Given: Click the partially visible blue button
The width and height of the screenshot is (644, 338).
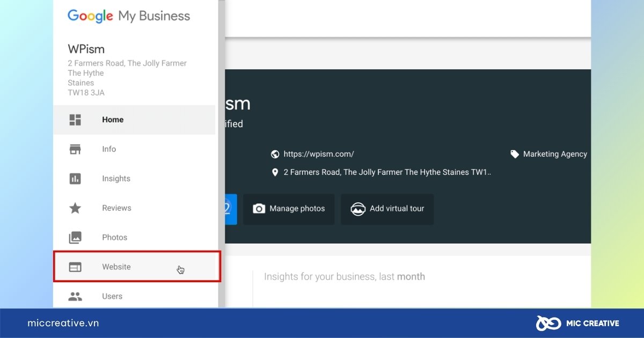Looking at the screenshot, I should click(x=231, y=209).
